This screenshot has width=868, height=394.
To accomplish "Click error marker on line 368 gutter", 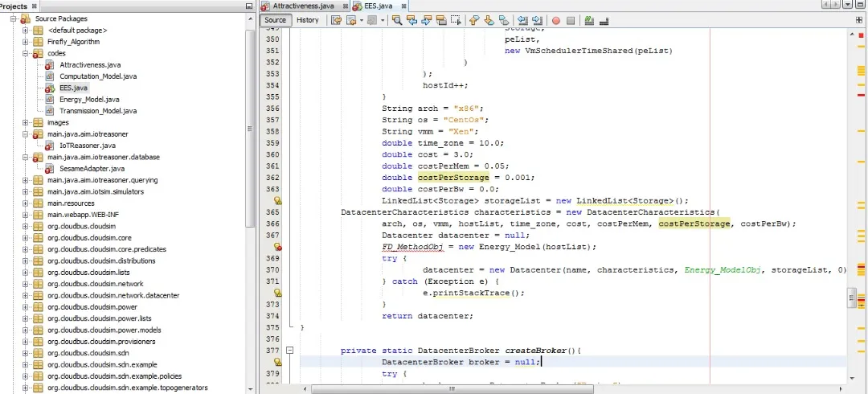I will pyautogui.click(x=277, y=247).
